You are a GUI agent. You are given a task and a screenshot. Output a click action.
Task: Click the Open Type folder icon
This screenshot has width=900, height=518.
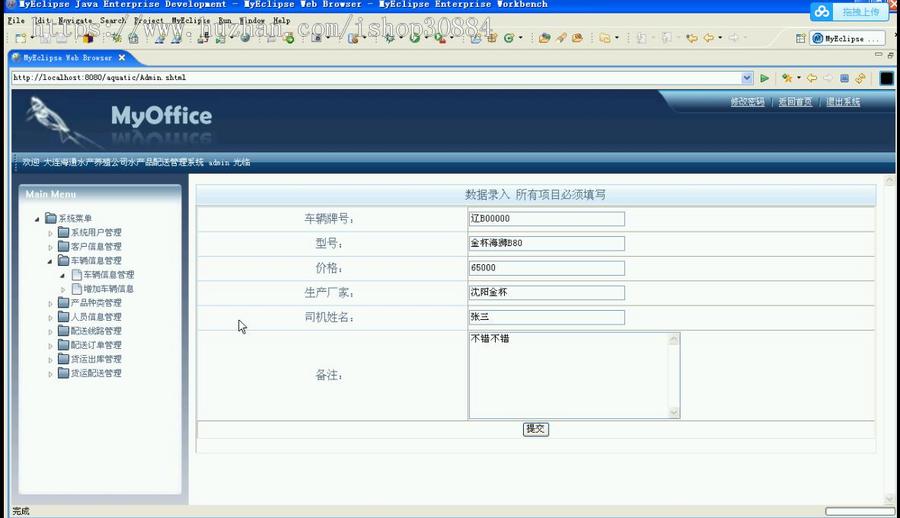544,38
